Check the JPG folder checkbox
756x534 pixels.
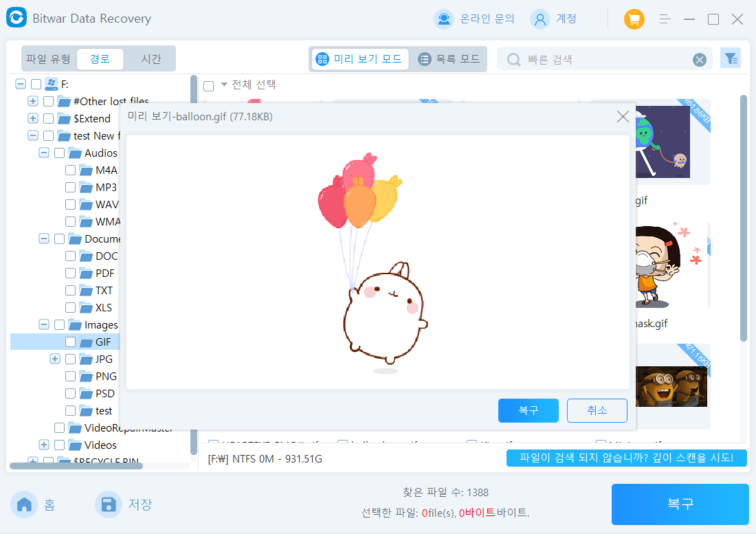click(70, 359)
